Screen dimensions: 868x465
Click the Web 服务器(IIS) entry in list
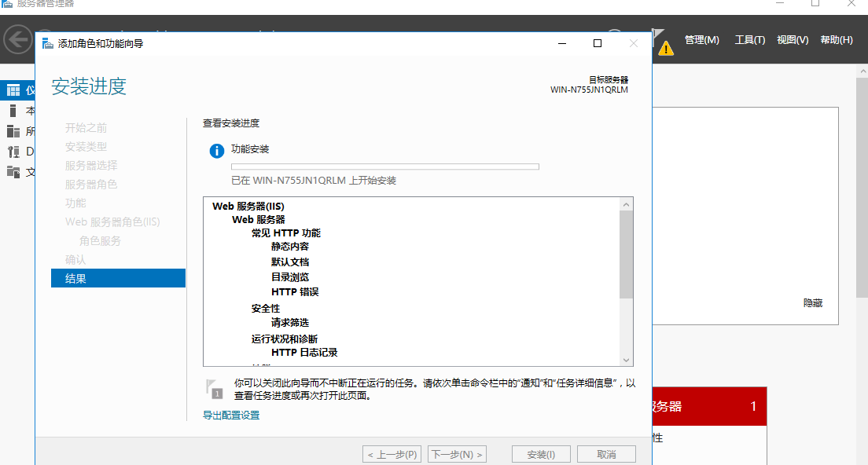pyautogui.click(x=248, y=207)
